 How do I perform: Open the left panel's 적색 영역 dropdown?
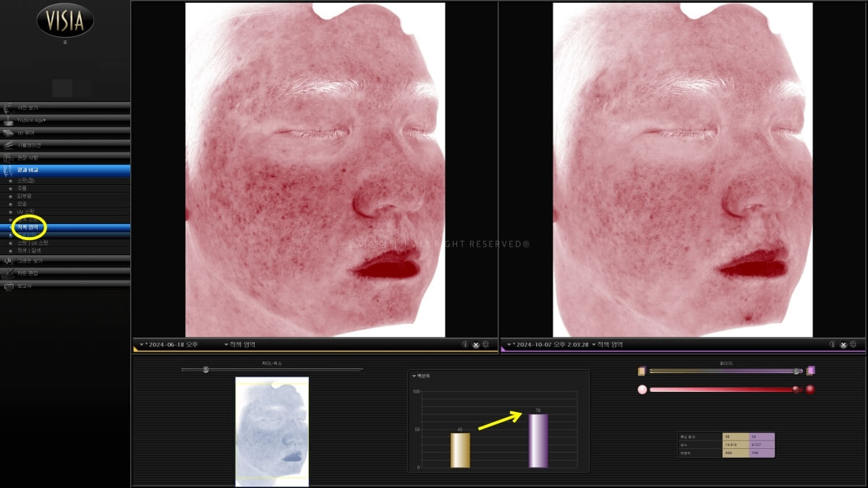click(x=240, y=345)
